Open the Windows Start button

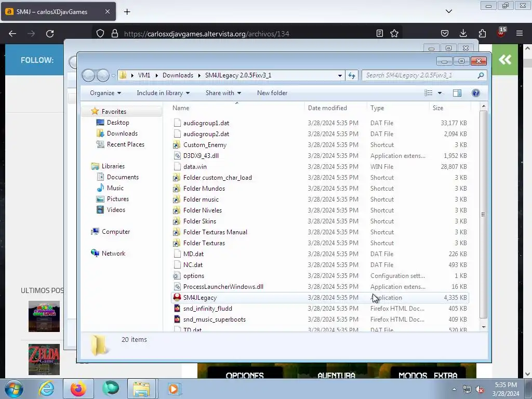(x=14, y=389)
